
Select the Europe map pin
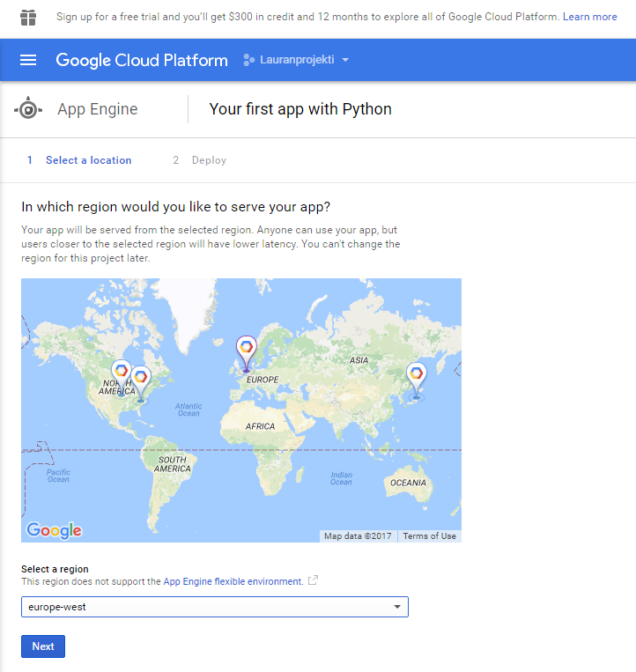(246, 353)
